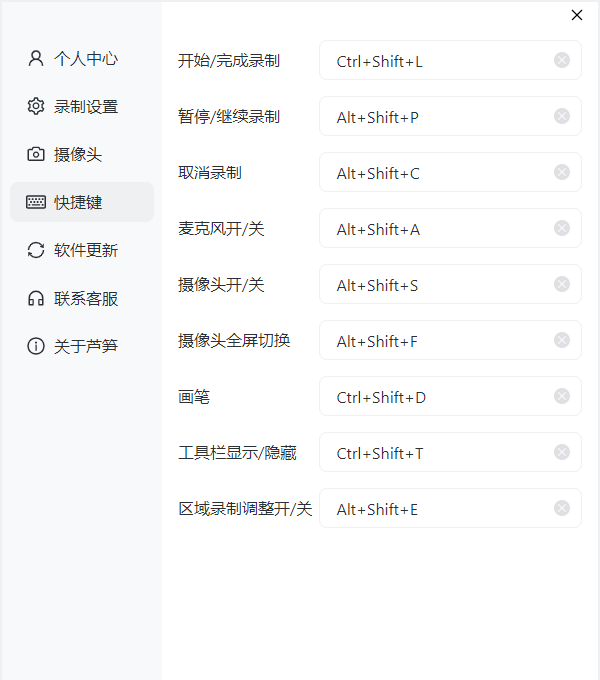Open the 个人中心 sidebar item
Image resolution: width=600 pixels, height=680 pixels.
pos(82,59)
